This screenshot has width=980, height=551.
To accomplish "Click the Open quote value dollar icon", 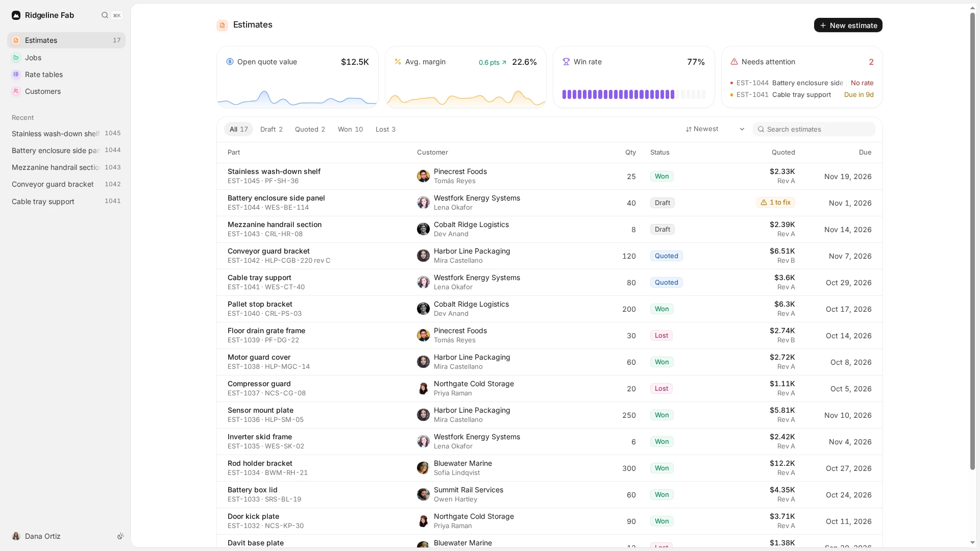I will (230, 62).
